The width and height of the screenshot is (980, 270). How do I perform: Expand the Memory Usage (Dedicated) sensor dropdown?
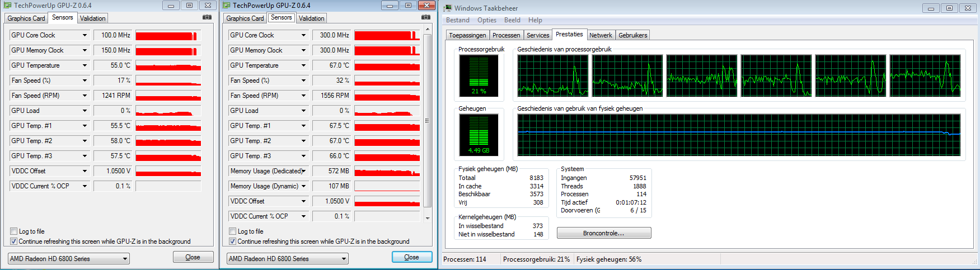303,171
